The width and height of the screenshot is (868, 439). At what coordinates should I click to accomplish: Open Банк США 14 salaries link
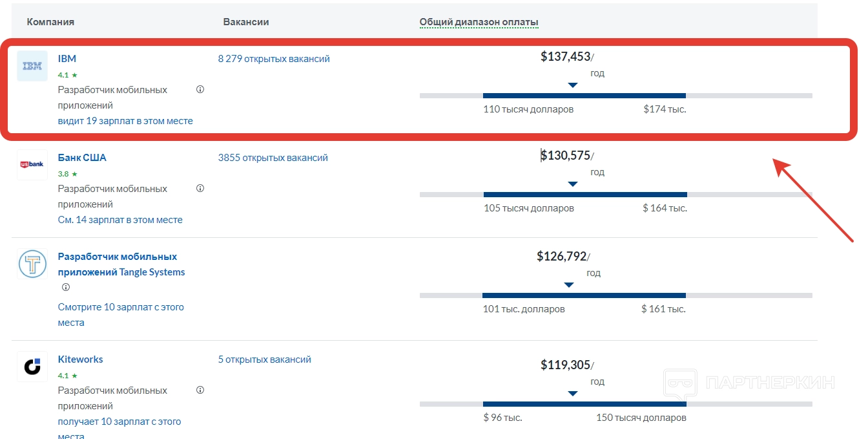[x=120, y=220]
